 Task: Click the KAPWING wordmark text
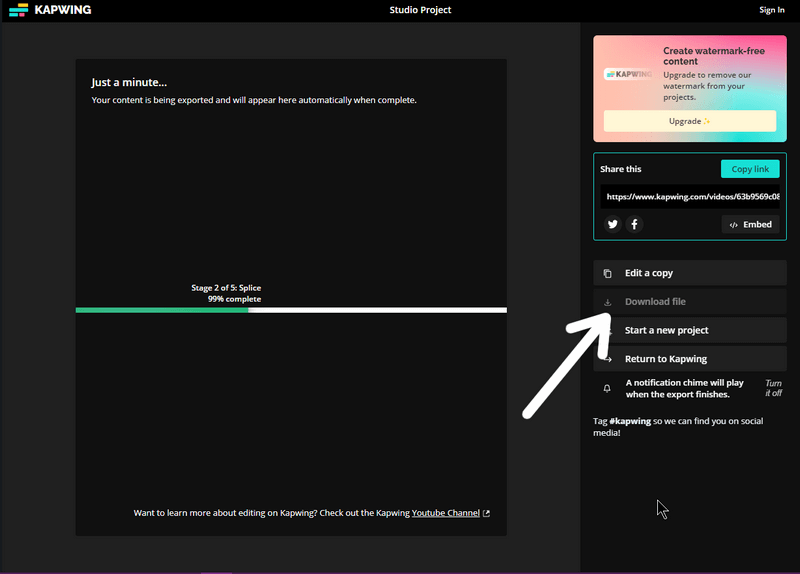point(63,10)
